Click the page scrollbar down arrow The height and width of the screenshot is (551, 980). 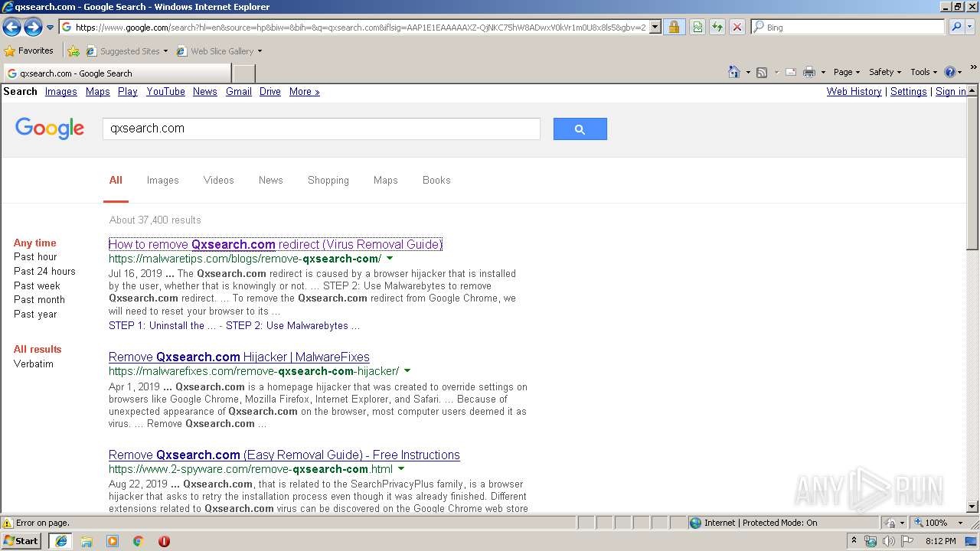972,507
